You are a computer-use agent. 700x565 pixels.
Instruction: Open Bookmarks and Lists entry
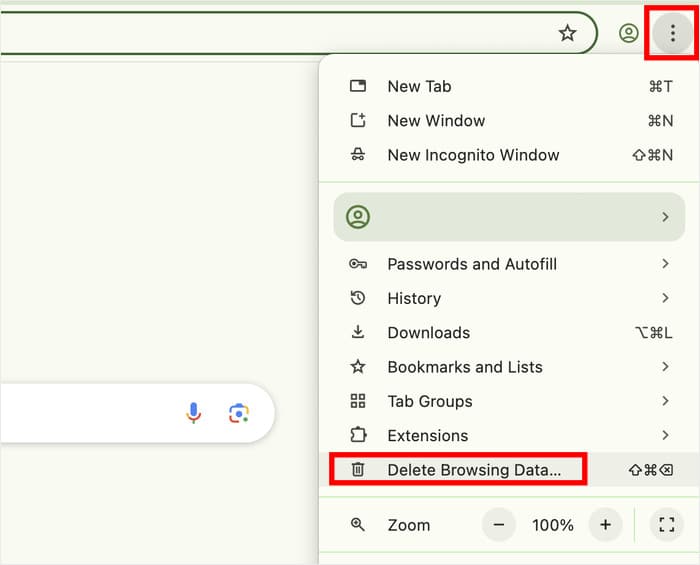[509, 367]
